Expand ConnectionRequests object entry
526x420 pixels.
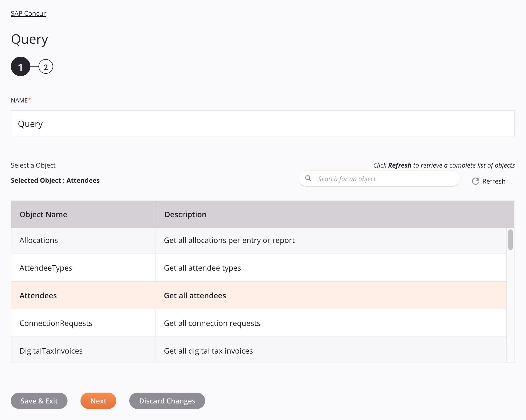click(x=56, y=323)
